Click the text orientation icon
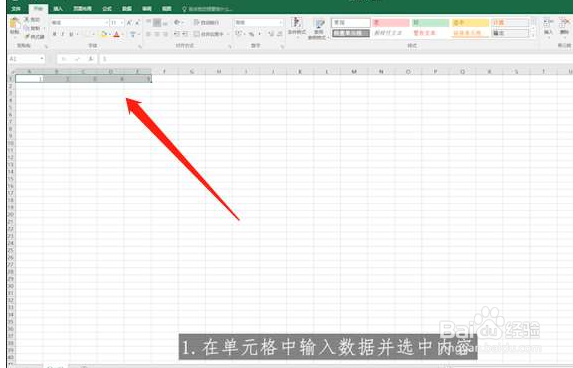The width and height of the screenshot is (573, 368). point(177,23)
